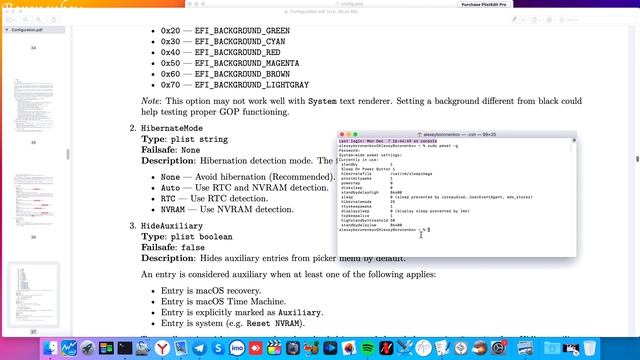Open Yandex Browser from the dock
Viewport: 640px width, 360px height.
click(162, 348)
